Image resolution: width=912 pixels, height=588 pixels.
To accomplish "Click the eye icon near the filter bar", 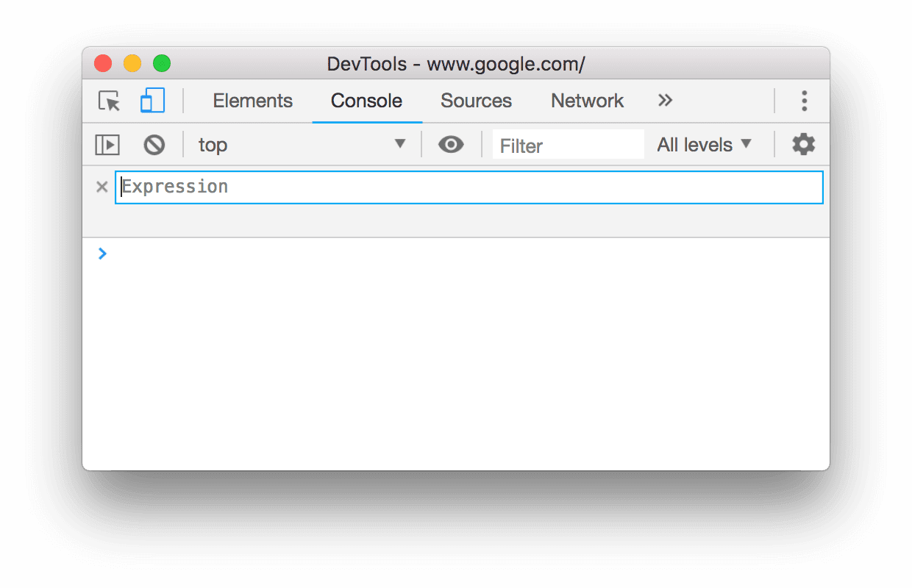I will 451,144.
